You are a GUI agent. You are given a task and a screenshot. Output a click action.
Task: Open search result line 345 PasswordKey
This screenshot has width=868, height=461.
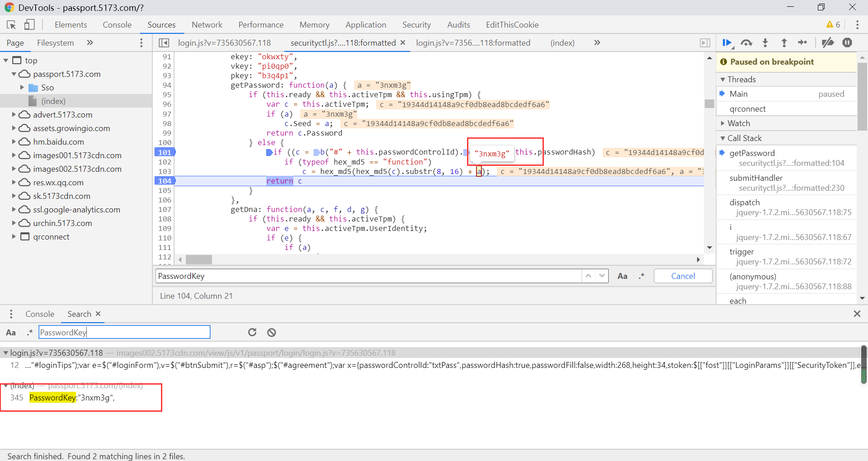coord(72,397)
